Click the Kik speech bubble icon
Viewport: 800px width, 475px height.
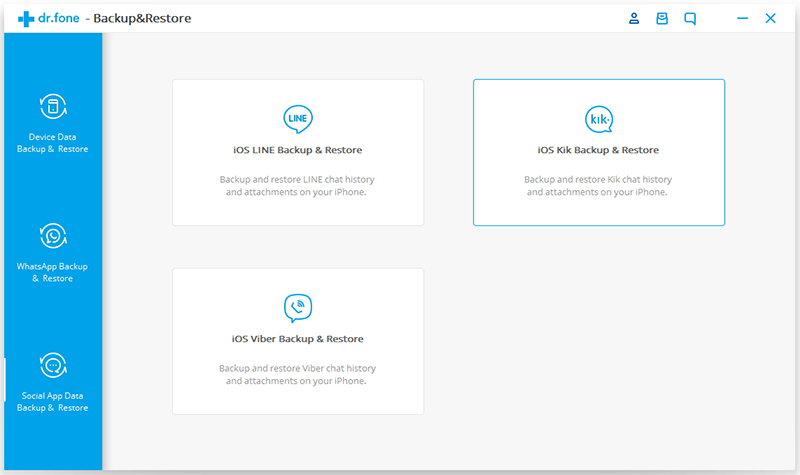click(x=599, y=119)
